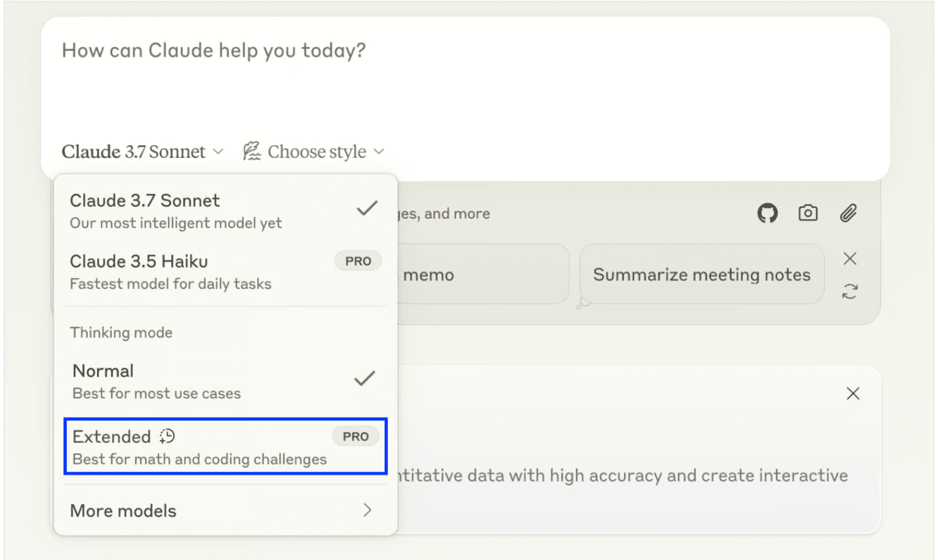The width and height of the screenshot is (935, 560).
Task: Refresh the suggested prompts
Action: pos(849,291)
